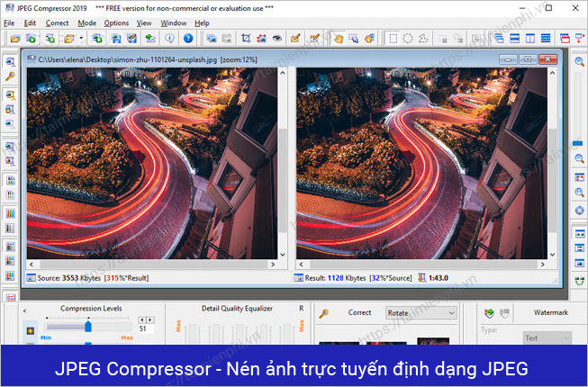The height and width of the screenshot is (387, 588).
Task: Click the cascade windows icon
Action: point(499,38)
